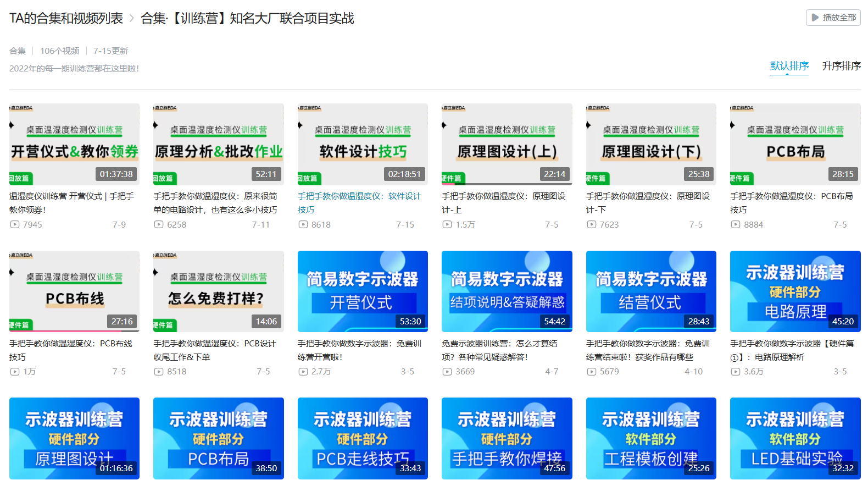Switch to 升序排序 sorting tab
The image size is (868, 480).
[x=841, y=66]
